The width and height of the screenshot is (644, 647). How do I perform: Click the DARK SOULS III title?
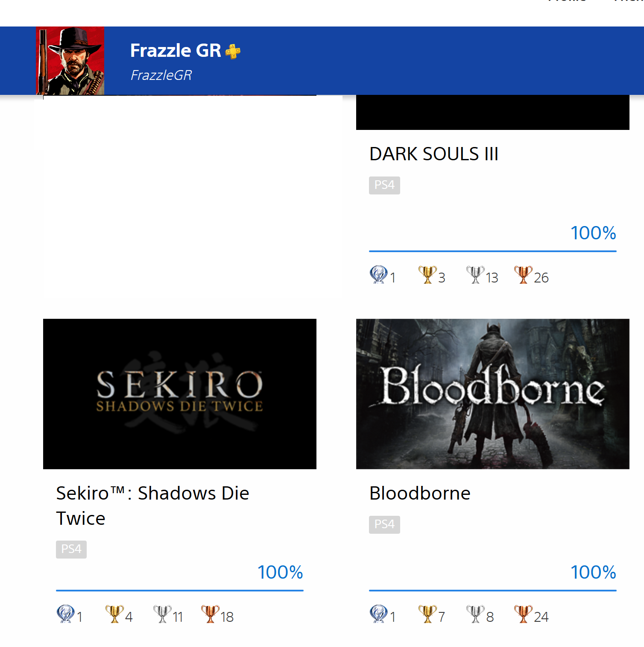(x=434, y=154)
